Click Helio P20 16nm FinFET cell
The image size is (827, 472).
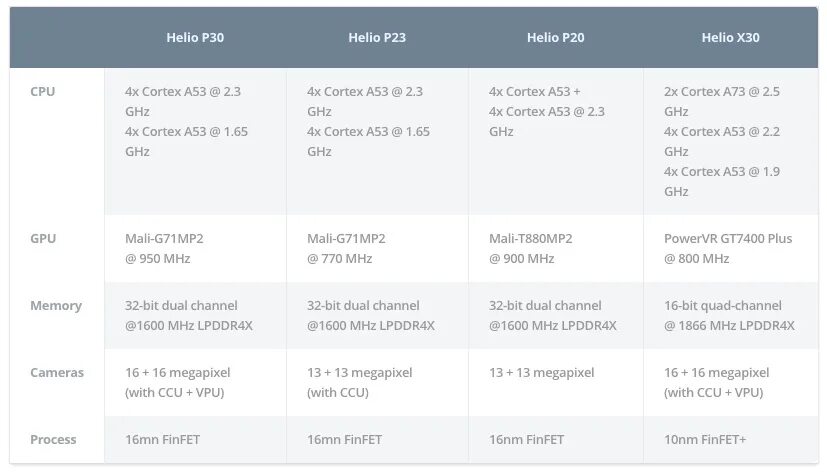tap(526, 440)
